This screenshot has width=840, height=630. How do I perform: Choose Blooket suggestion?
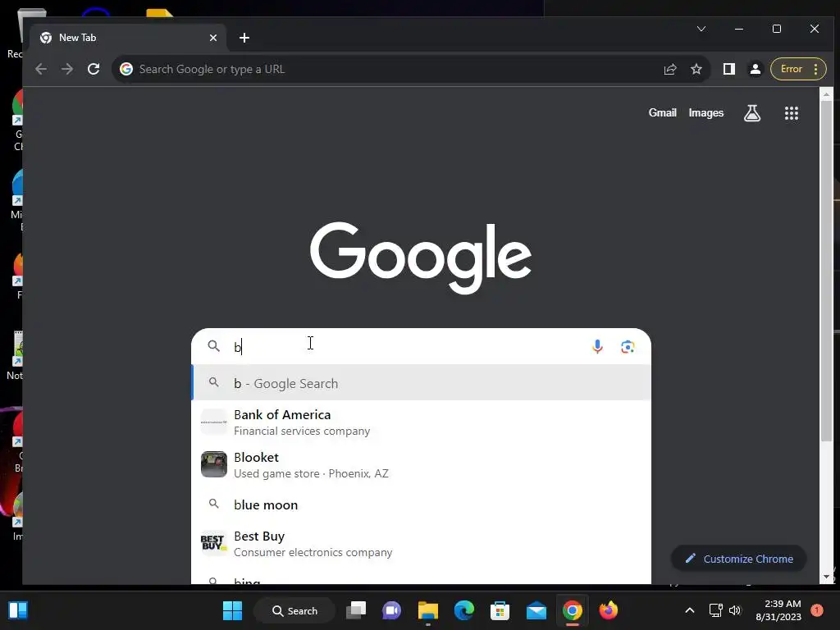click(x=421, y=464)
